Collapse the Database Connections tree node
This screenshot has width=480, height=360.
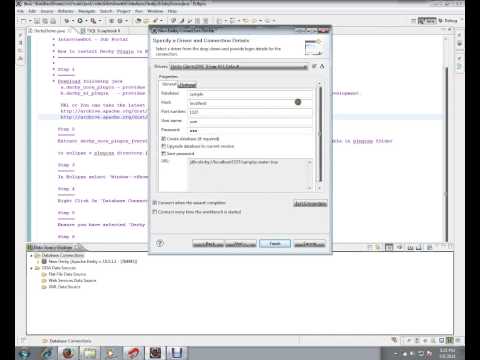(32, 255)
